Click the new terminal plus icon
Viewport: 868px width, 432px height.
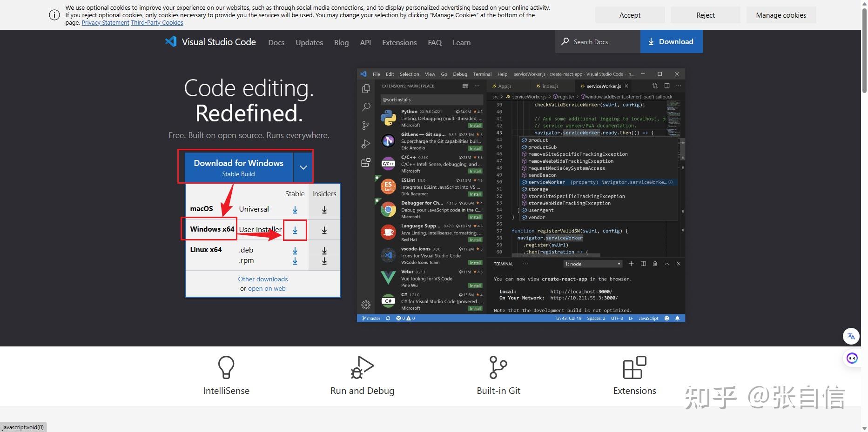(x=631, y=264)
